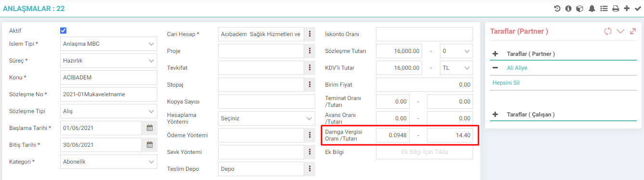
Task: Remove Ali Aliye with minus icon
Action: pos(495,68)
